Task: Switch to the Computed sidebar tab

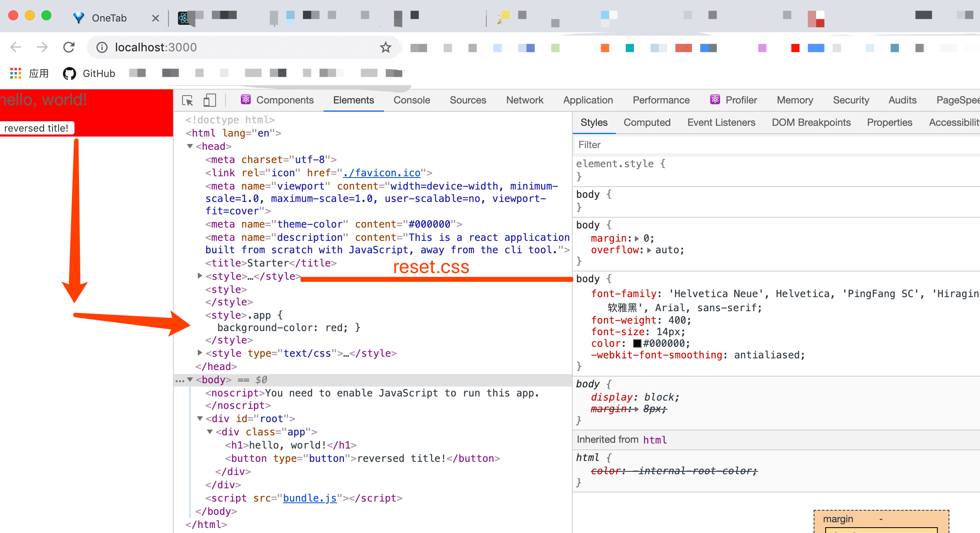Action: [x=647, y=122]
